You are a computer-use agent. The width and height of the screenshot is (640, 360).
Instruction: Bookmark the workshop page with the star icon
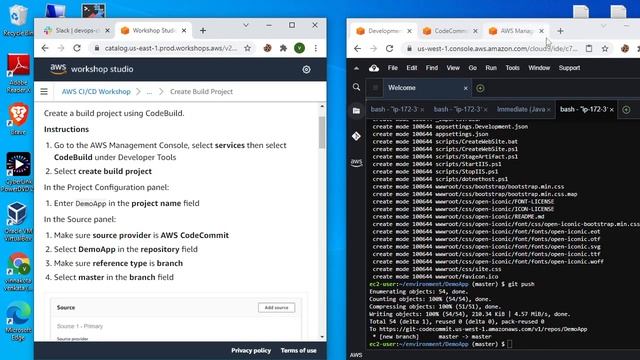pyautogui.click(x=247, y=48)
